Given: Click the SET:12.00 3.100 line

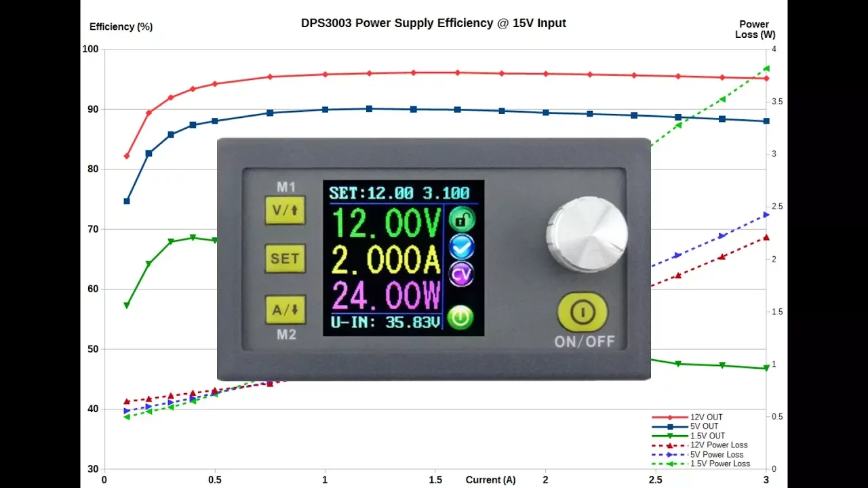Looking at the screenshot, I should 399,193.
